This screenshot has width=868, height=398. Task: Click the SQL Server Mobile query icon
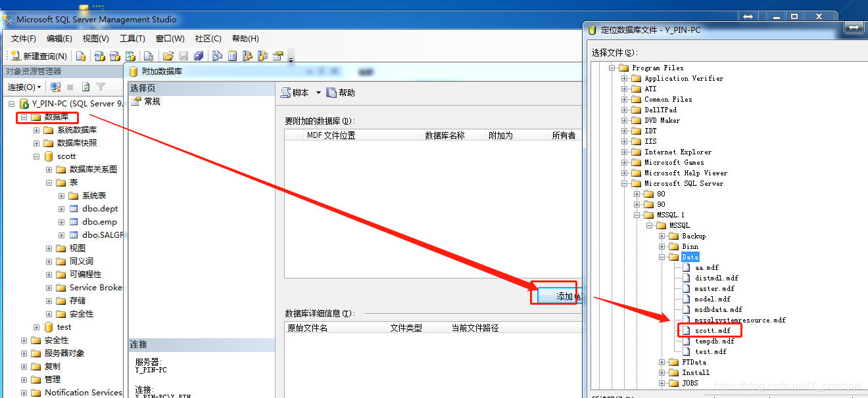pyautogui.click(x=149, y=56)
